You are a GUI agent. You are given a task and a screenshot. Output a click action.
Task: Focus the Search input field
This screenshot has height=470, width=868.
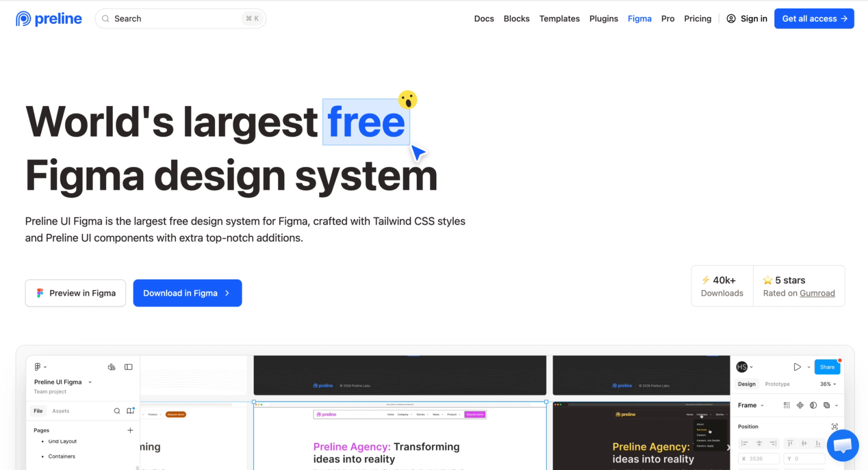coord(181,18)
